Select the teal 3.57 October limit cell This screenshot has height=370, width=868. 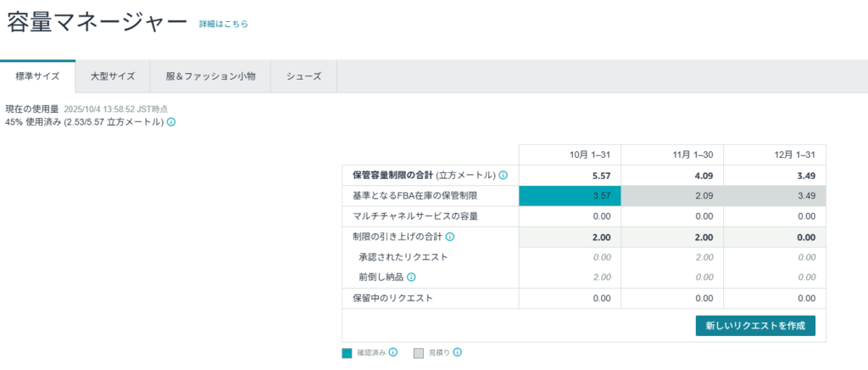click(x=570, y=196)
